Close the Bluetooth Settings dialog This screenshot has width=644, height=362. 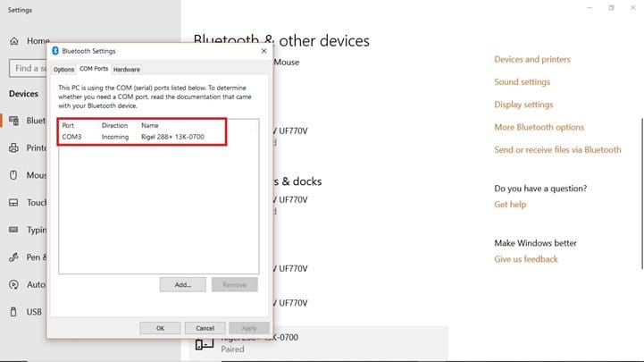(263, 51)
